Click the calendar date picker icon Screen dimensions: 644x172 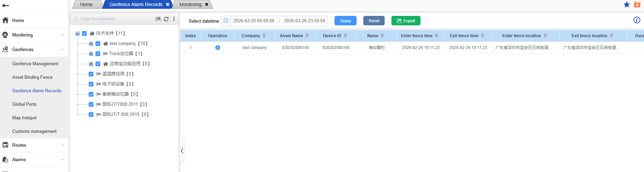tap(226, 21)
